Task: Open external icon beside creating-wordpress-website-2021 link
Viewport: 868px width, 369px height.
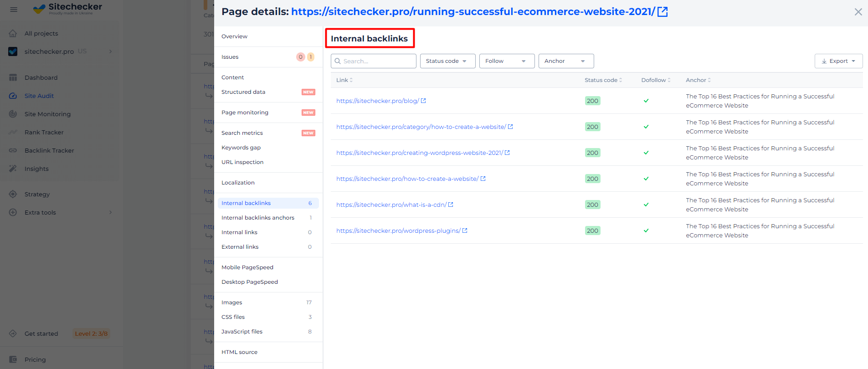Action: click(x=507, y=153)
